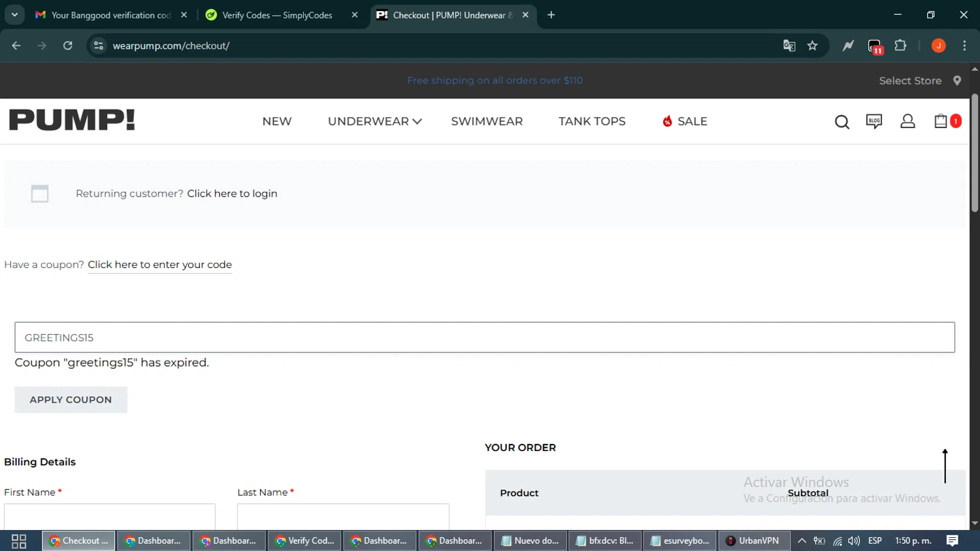Open the tab search dropdown arrow

click(x=14, y=15)
